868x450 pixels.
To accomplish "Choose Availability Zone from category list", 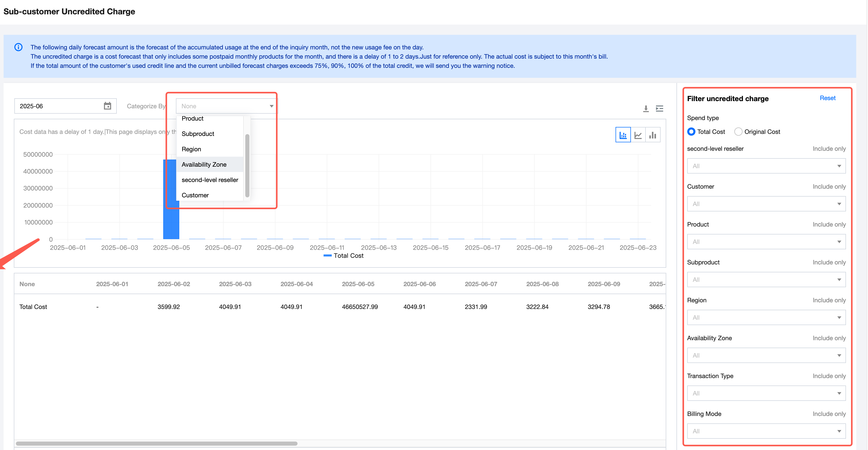I will point(204,164).
